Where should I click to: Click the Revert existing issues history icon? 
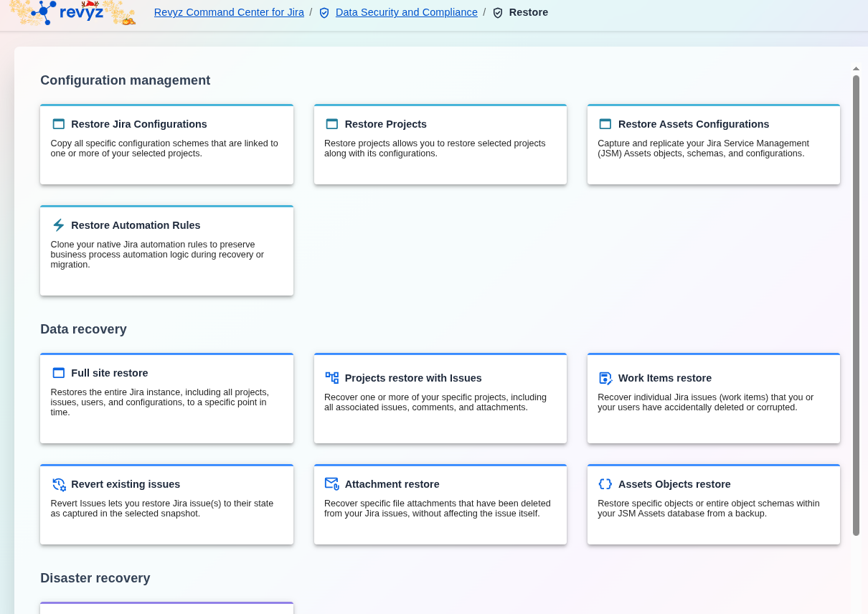59,484
